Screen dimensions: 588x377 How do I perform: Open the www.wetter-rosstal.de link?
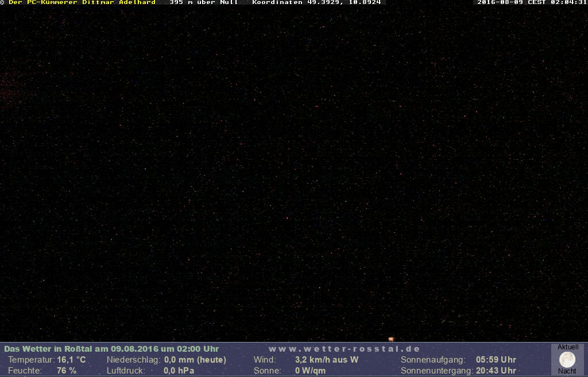(x=344, y=349)
